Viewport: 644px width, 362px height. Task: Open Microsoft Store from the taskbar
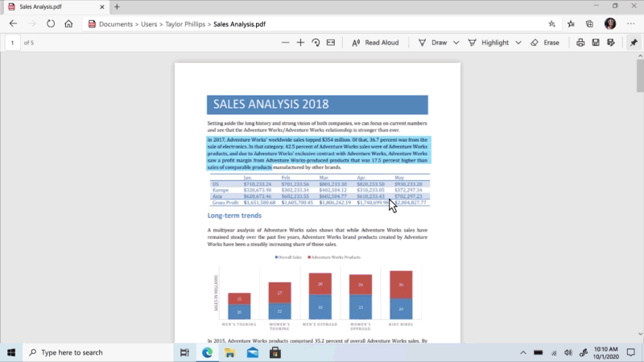pos(275,352)
